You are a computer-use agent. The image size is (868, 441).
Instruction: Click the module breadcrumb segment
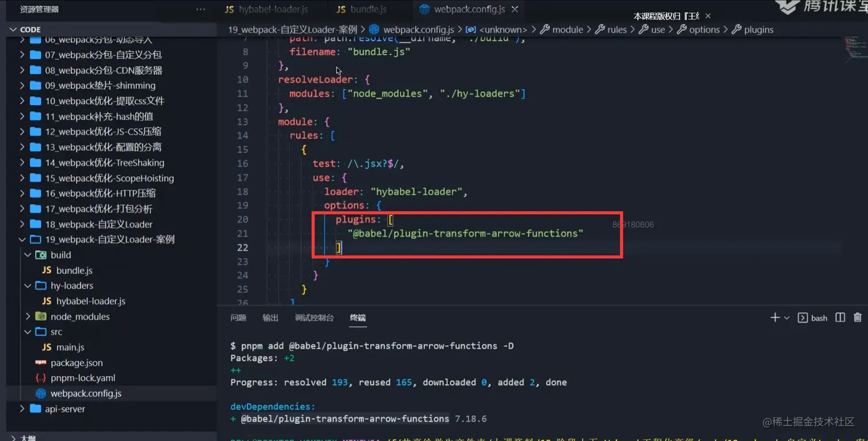pyautogui.click(x=567, y=29)
